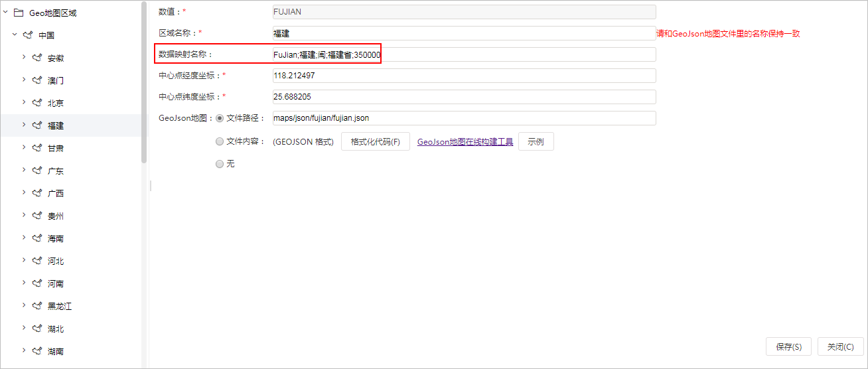Expand the 安徽 tree node
The image size is (868, 369).
pyautogui.click(x=24, y=57)
